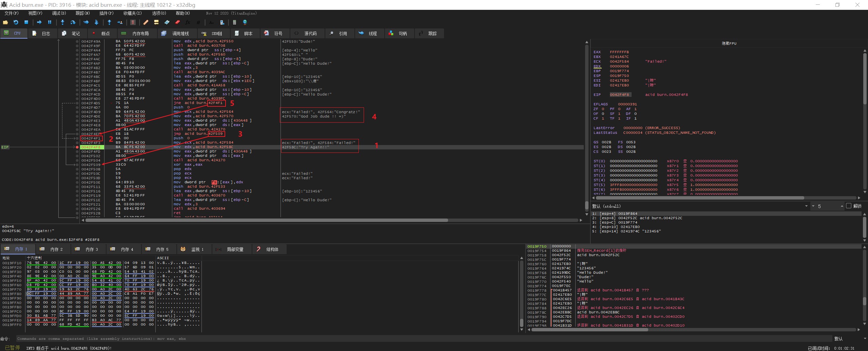This screenshot has width=868, height=351.
Task: Click the 隐藏FPU button
Action: point(729,43)
